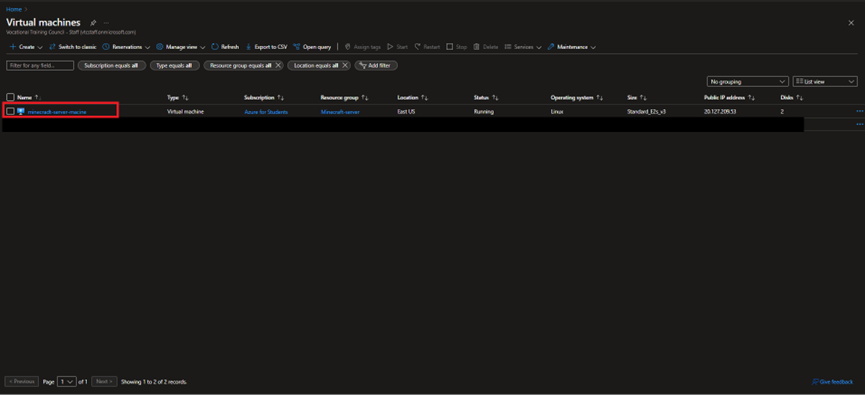Click the Previous page button

click(x=22, y=381)
